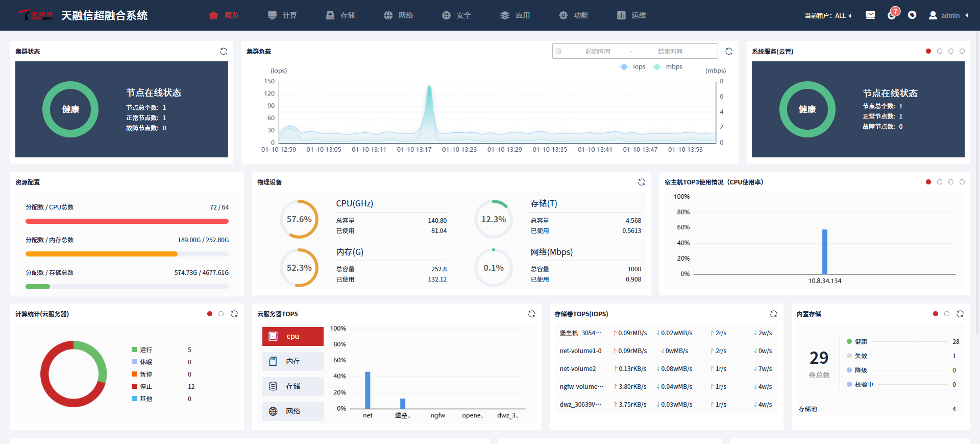Click the 起始时间 start time field
The height and width of the screenshot is (444, 980).
click(597, 52)
